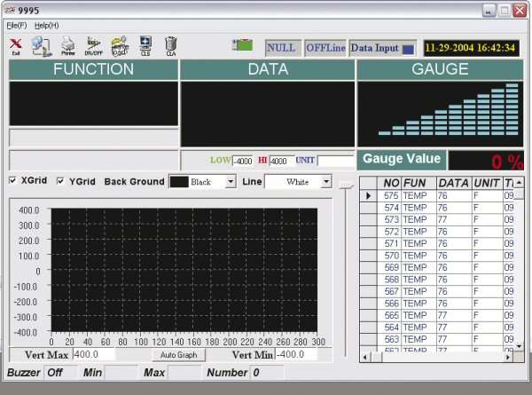Open the Back Ground color dropdown
Screen dimensions: 532x395
231,181
